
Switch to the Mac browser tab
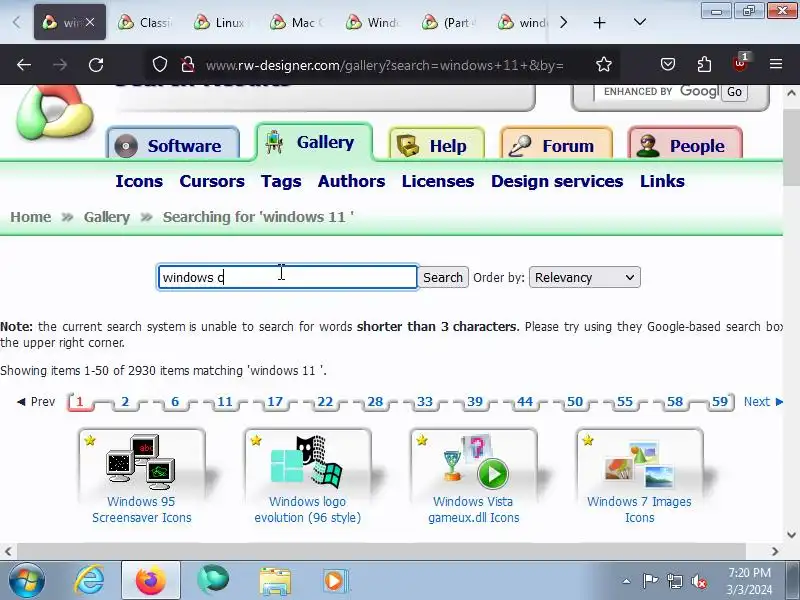pos(298,22)
